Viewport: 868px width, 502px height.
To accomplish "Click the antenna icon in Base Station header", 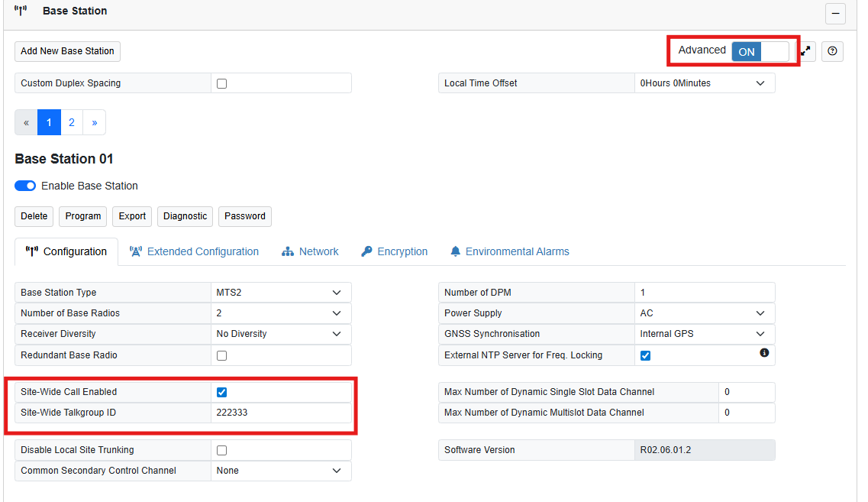I will (x=21, y=11).
